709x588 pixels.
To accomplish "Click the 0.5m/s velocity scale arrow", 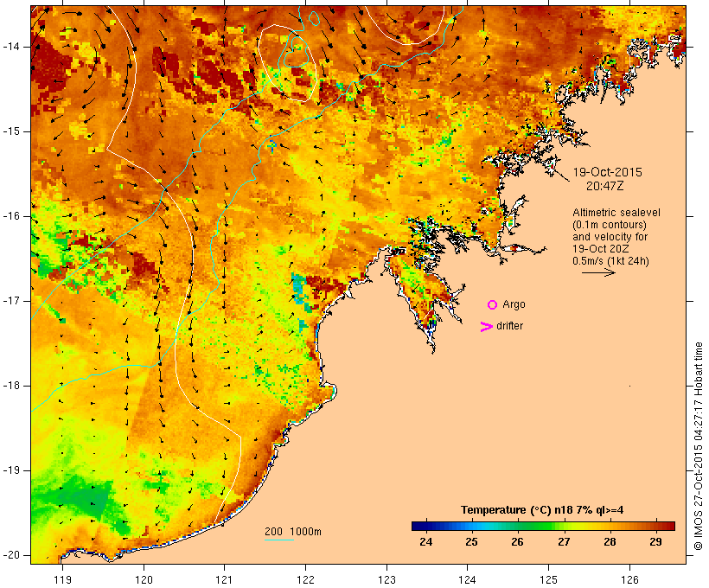I will [x=598, y=272].
